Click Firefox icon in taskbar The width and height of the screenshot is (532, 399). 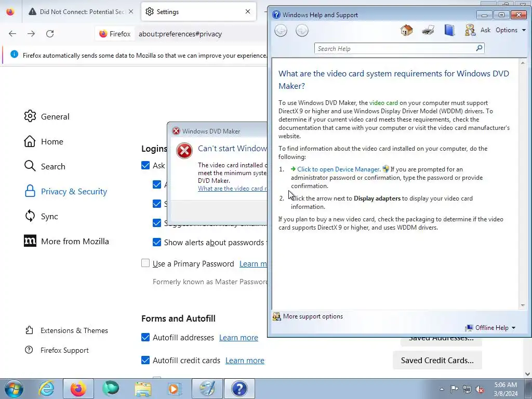[x=78, y=389]
